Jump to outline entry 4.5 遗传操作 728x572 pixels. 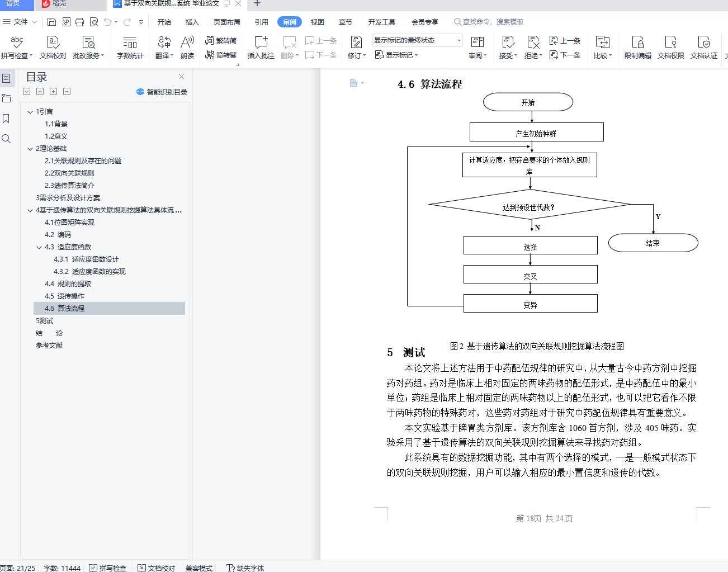[x=65, y=296]
